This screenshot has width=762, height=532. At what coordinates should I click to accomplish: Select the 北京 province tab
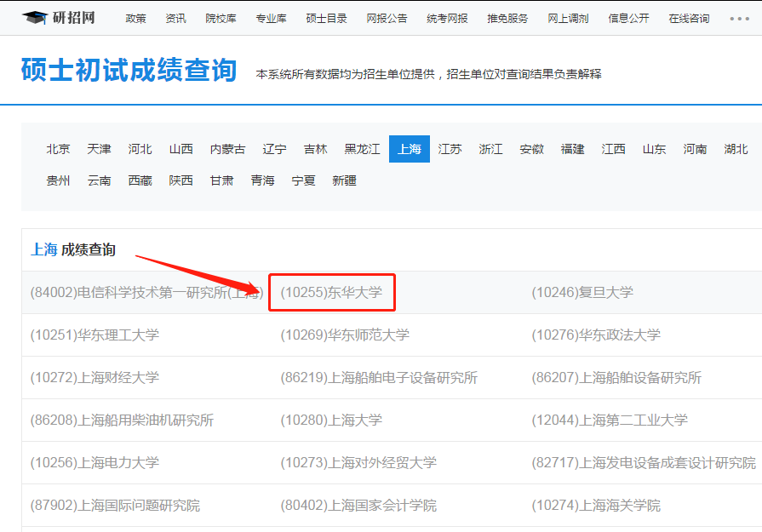pyautogui.click(x=58, y=149)
